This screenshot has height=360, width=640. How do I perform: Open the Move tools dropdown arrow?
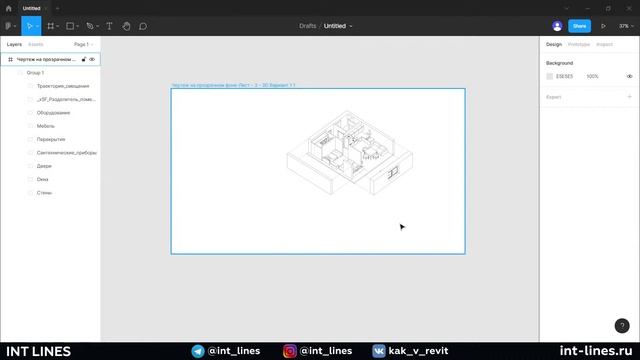[37, 27]
